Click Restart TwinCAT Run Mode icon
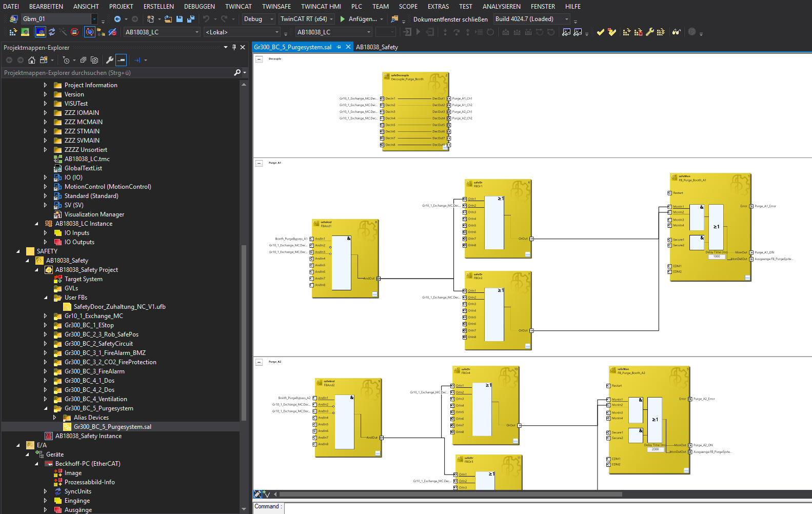Screen dimensions: 812x514 [x=25, y=32]
